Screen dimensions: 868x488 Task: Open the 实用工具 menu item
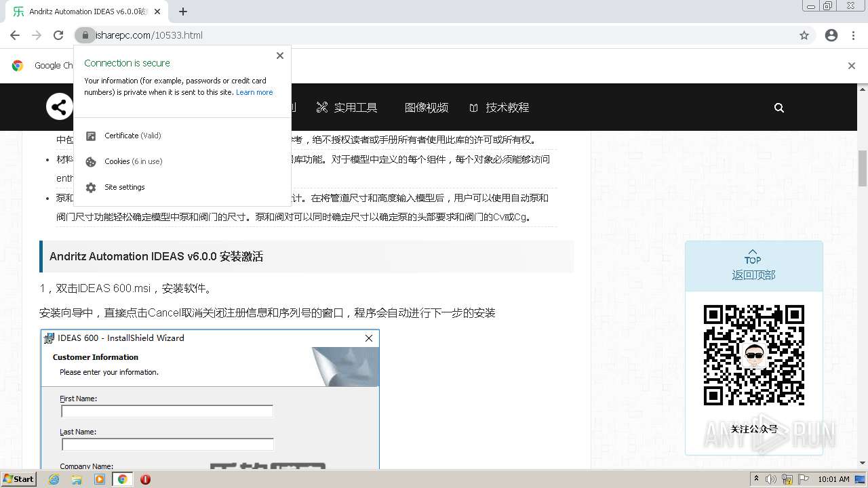pos(347,107)
